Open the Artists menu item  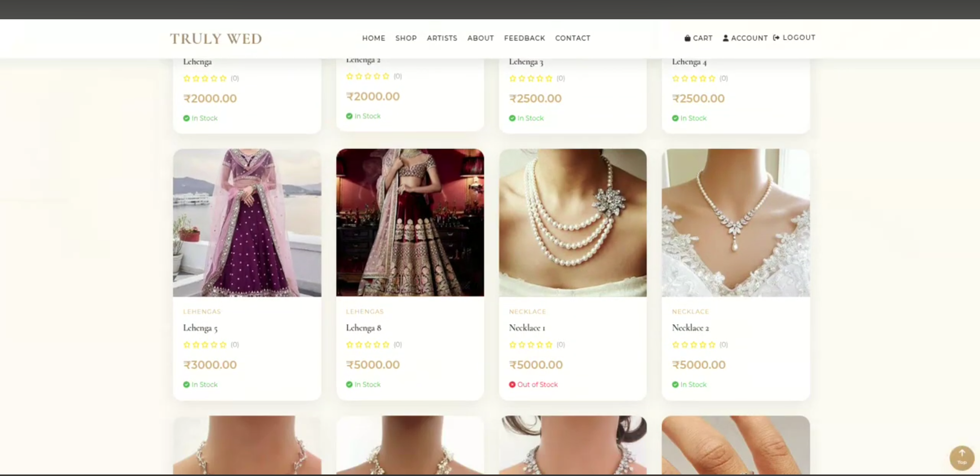click(x=442, y=38)
